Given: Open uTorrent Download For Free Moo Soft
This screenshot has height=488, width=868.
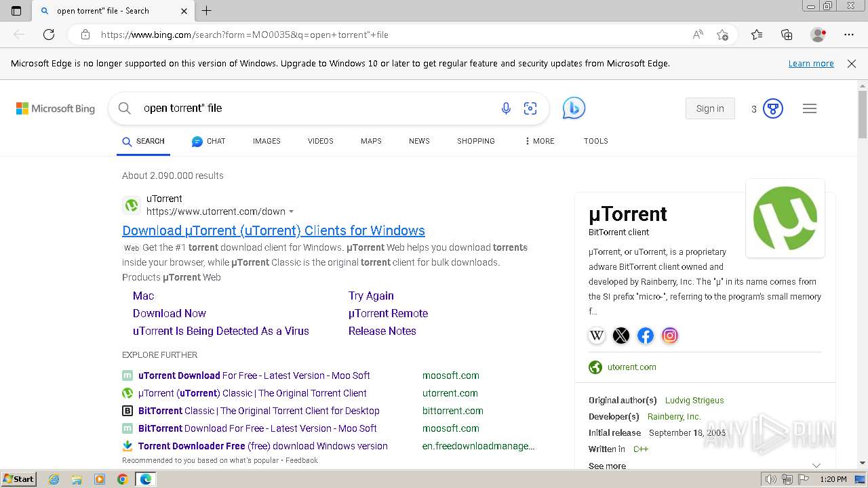Looking at the screenshot, I should 254,375.
